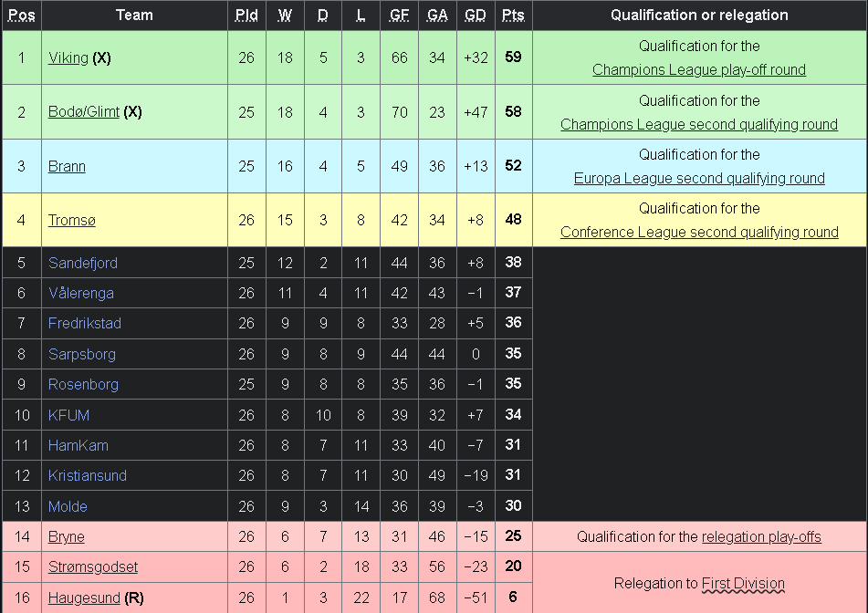
Task: Click the Brann team link
Action: (x=67, y=166)
